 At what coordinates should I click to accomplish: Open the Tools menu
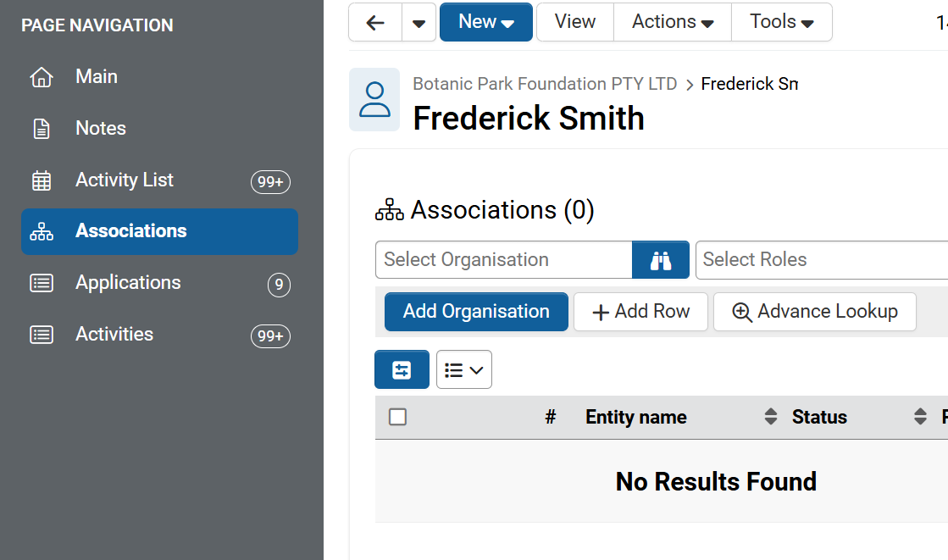(x=781, y=22)
